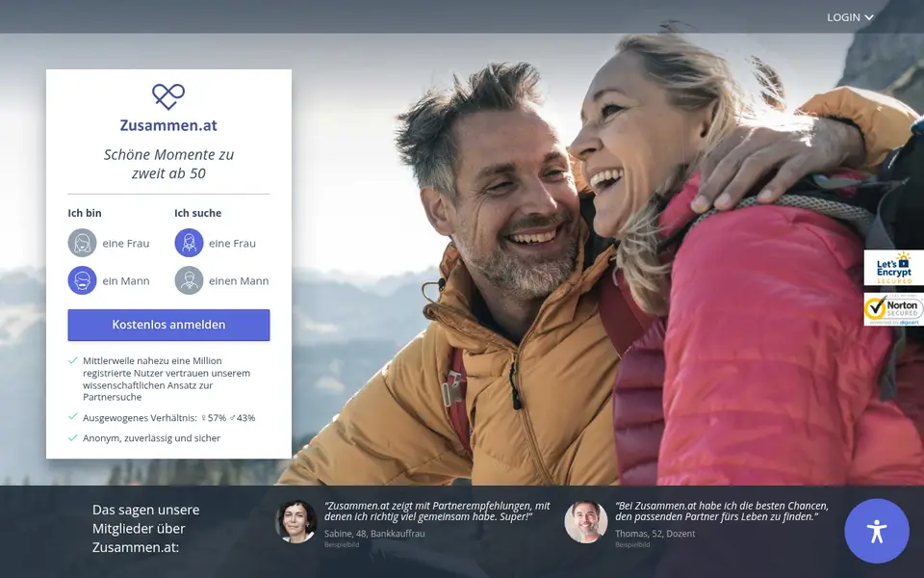The height and width of the screenshot is (578, 924).
Task: Click the Zusammen.at heart logo
Action: [168, 96]
